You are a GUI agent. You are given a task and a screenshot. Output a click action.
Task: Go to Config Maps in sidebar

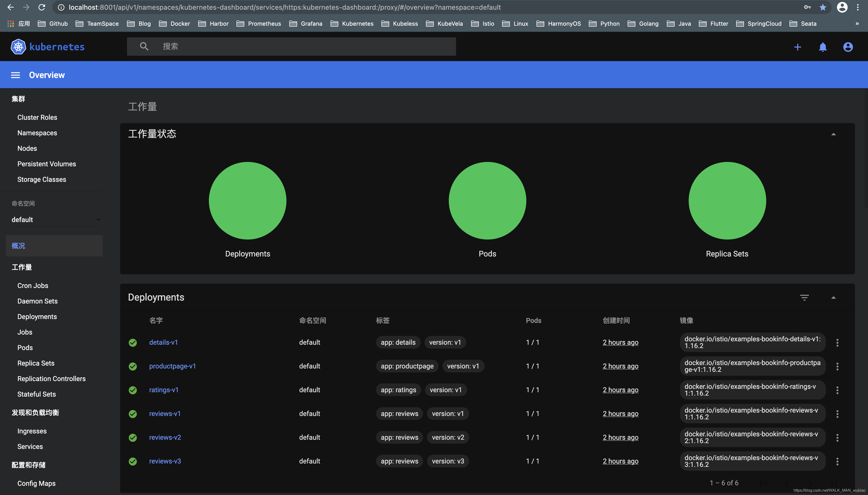36,483
